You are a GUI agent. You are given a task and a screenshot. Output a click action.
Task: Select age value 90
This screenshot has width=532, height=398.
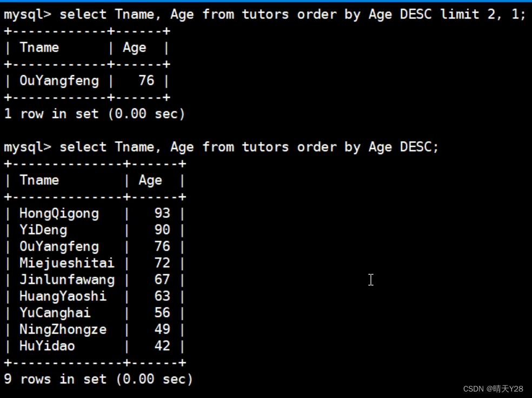tap(162, 230)
